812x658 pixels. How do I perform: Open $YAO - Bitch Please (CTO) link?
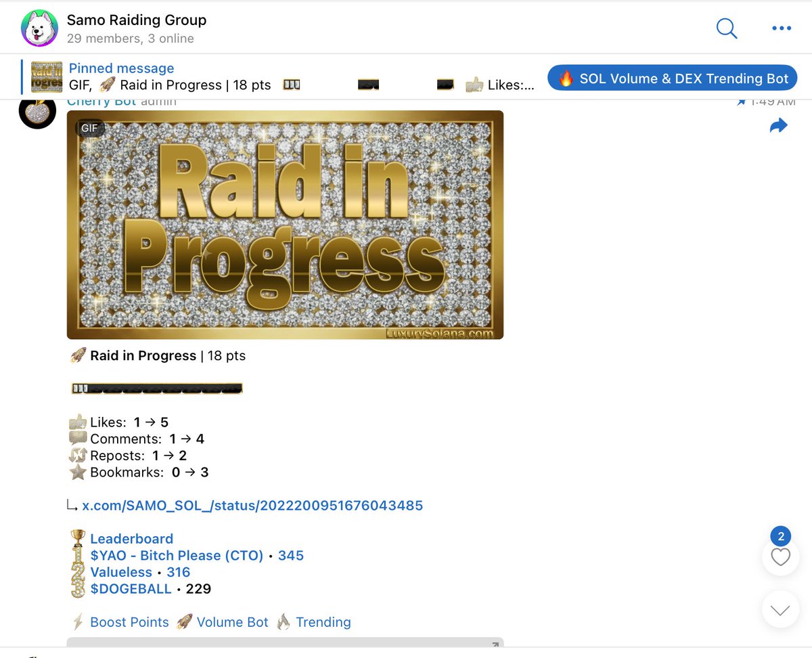[x=177, y=555]
